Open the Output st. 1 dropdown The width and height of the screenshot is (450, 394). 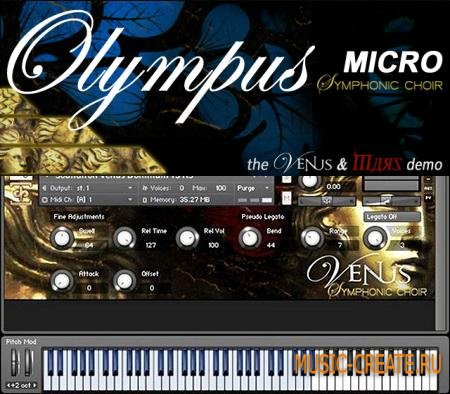(x=88, y=188)
